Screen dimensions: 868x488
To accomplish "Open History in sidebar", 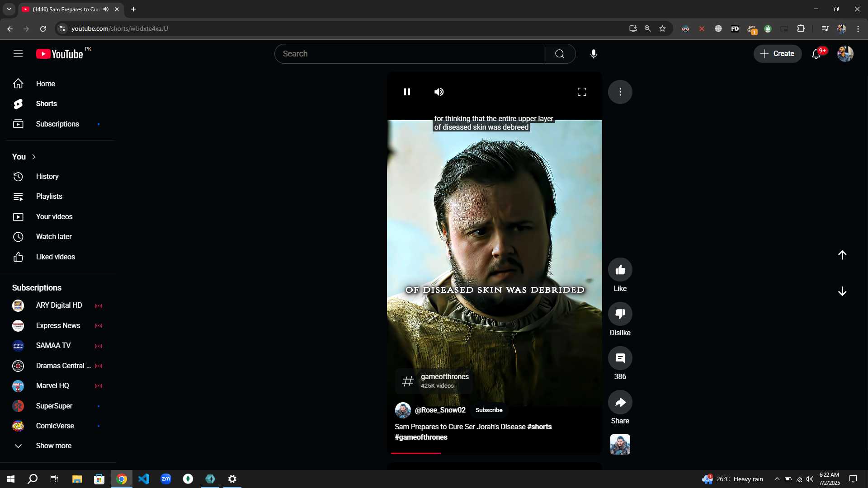I will 58,177.
